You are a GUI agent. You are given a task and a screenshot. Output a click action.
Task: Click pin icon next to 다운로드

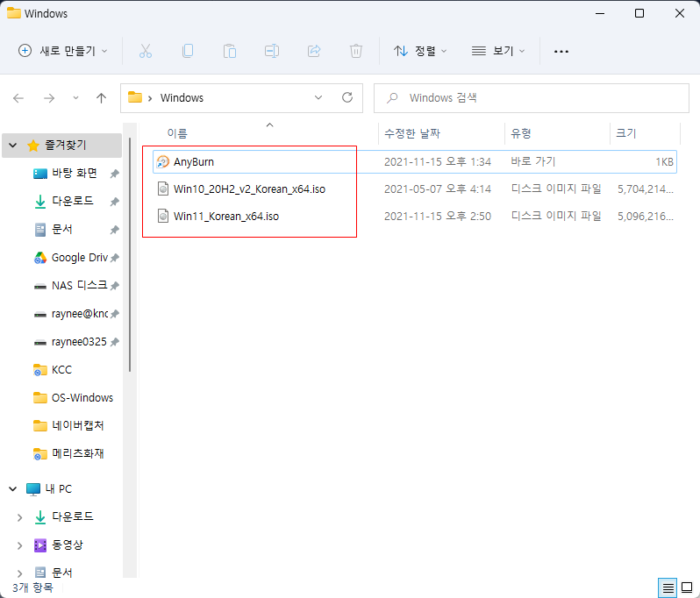click(115, 202)
